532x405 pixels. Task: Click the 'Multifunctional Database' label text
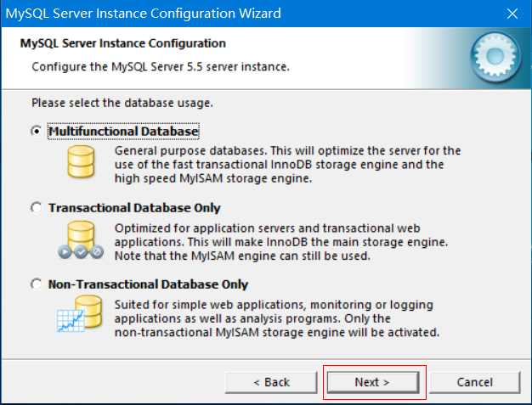point(123,131)
